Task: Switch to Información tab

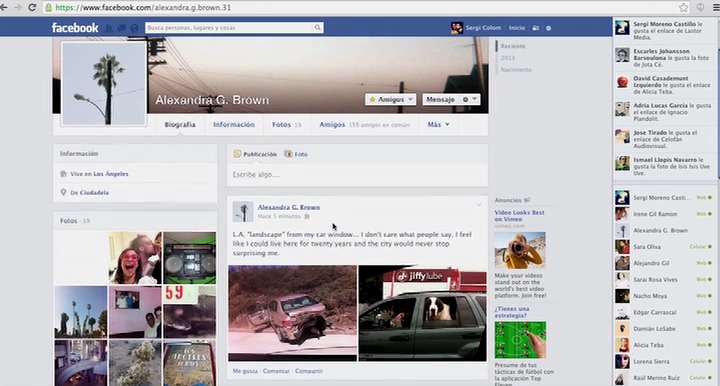Action: click(234, 124)
